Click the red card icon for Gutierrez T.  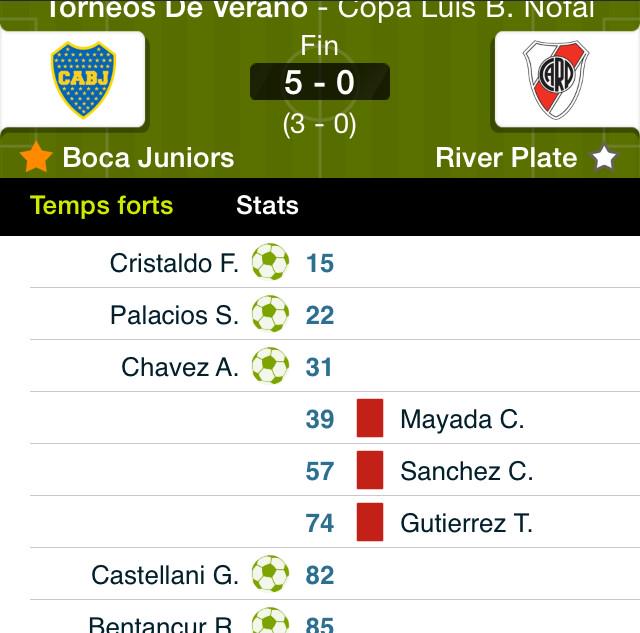coord(370,522)
